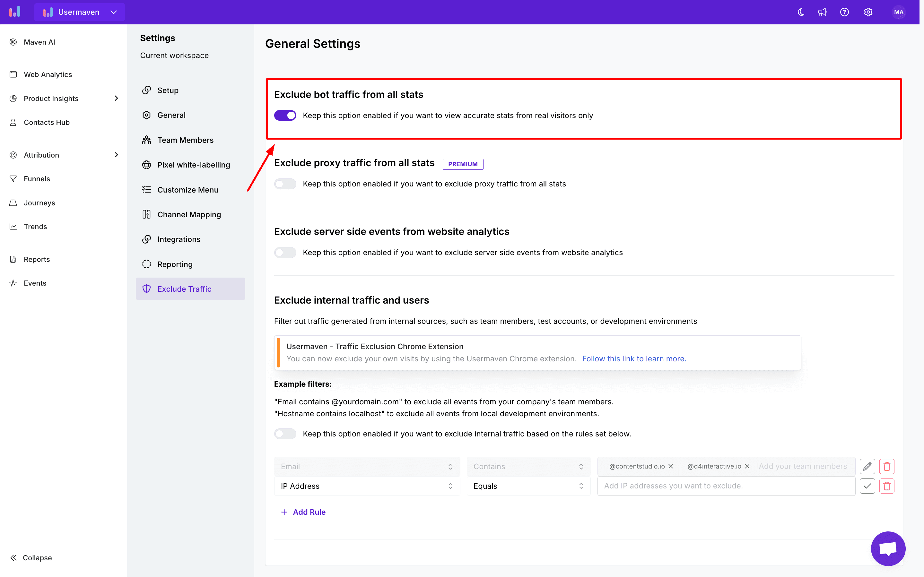The image size is (924, 577).
Task: Click the dark mode moon icon
Action: pos(801,12)
